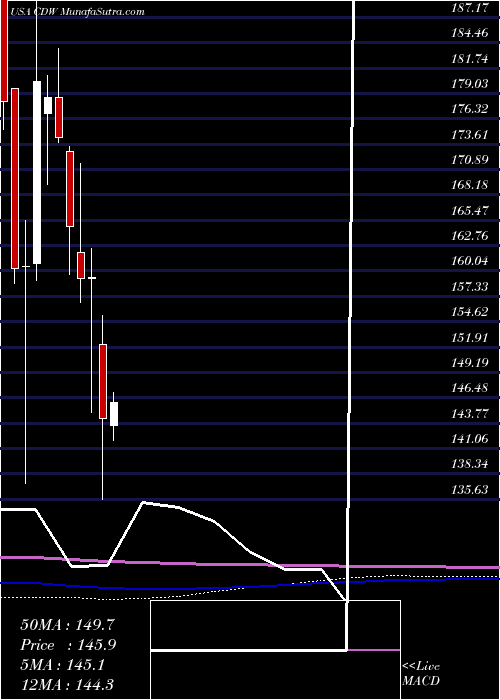Click the 'Price : 145.9' reading

(x=68, y=645)
